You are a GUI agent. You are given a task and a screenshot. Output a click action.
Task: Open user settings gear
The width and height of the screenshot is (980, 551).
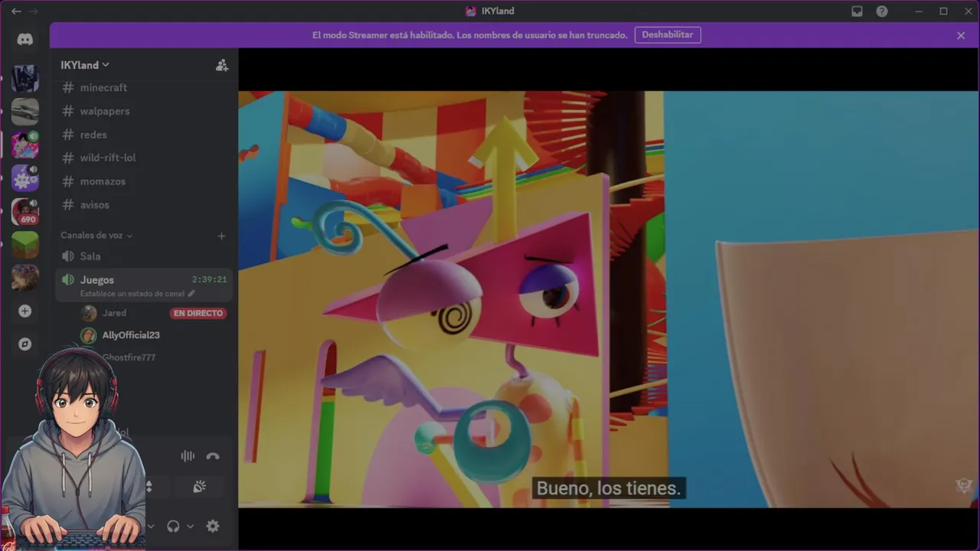coord(213,526)
